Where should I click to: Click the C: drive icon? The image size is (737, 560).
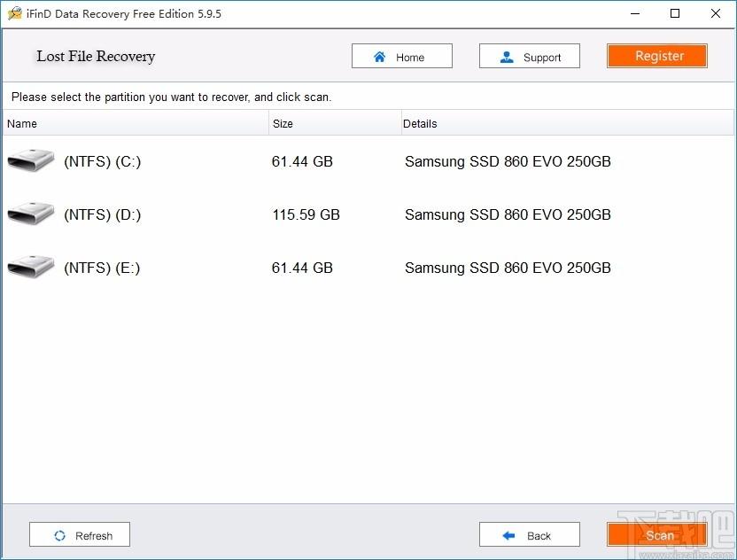tap(31, 160)
